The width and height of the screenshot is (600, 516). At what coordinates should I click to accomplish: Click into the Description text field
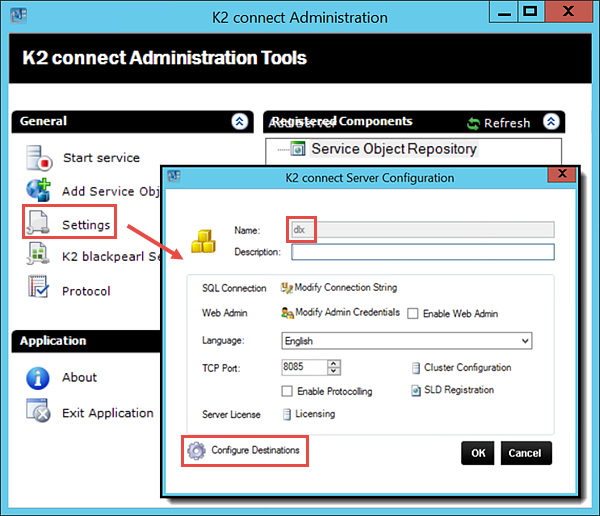click(423, 252)
